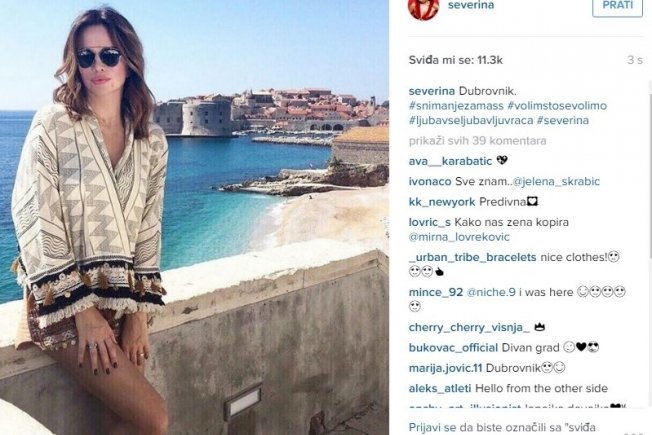Visit kk_newyork commenter profile
The image size is (652, 435).
(x=442, y=202)
